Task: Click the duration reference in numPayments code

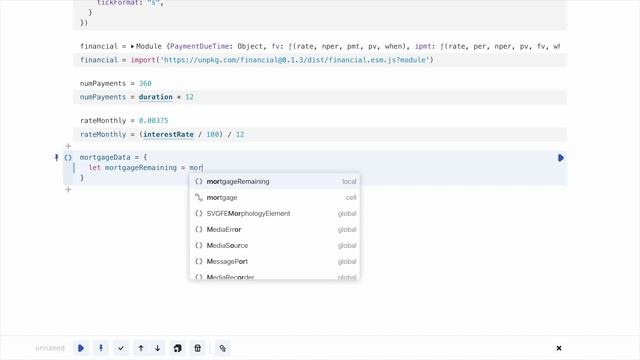Action: pyautogui.click(x=156, y=97)
